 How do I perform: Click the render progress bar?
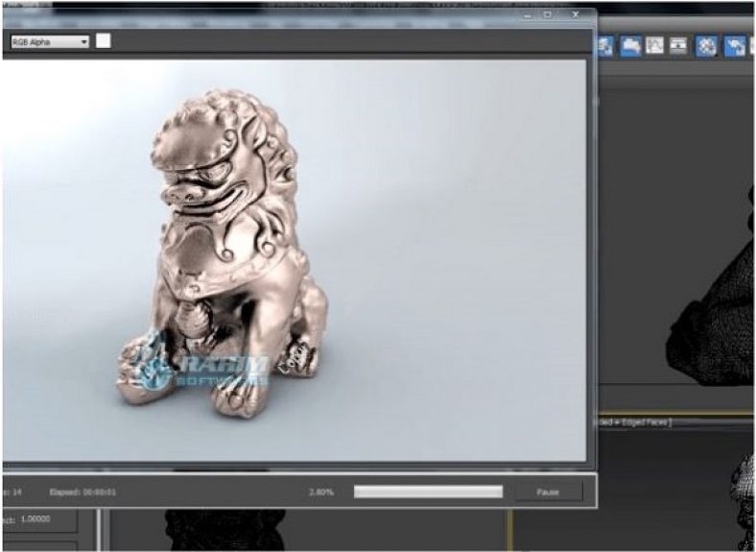point(428,492)
